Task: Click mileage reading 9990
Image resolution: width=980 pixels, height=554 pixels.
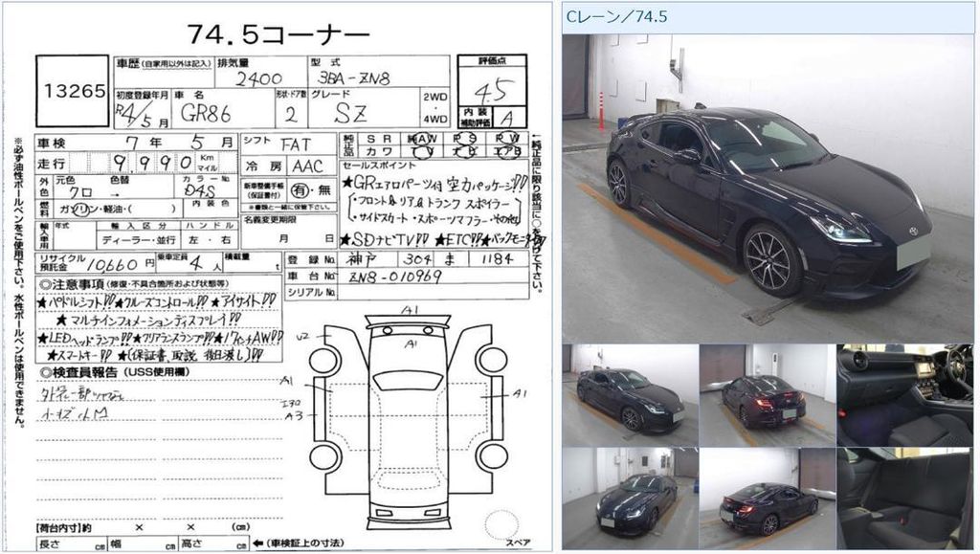Action: coord(152,163)
